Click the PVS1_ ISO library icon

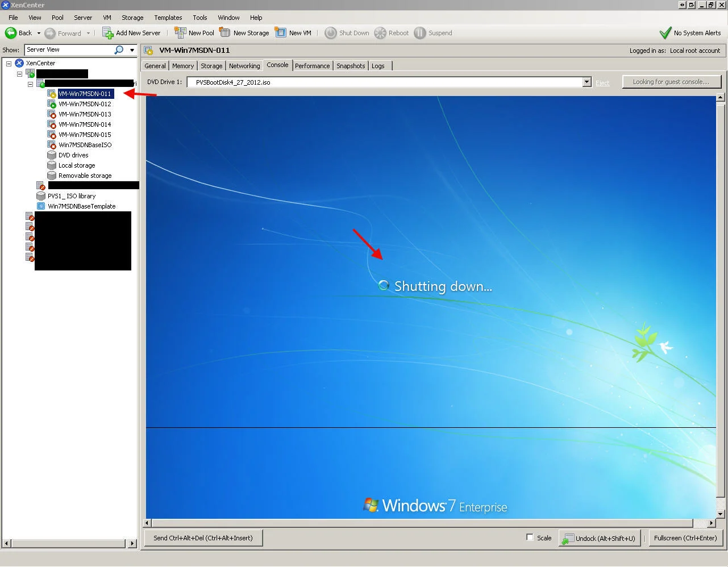click(x=41, y=196)
